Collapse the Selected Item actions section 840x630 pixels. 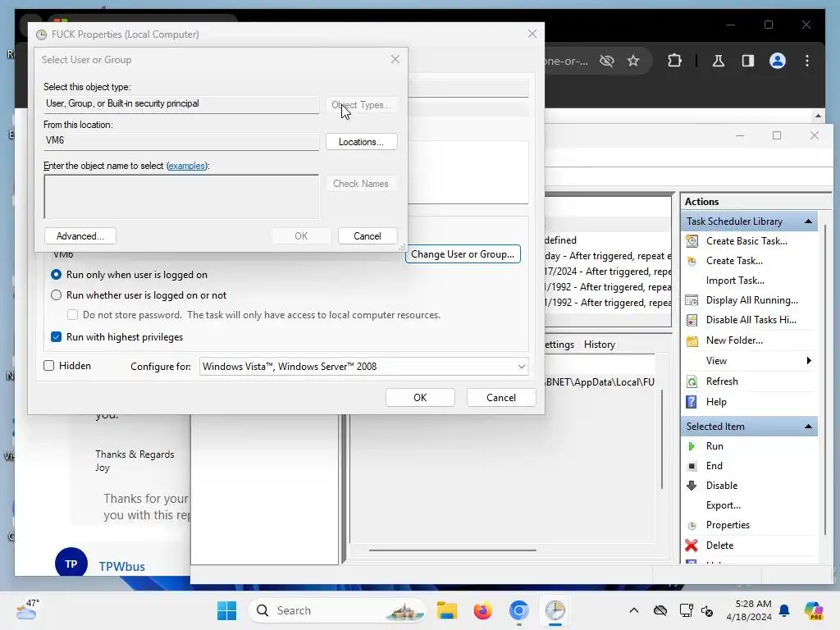[x=808, y=427]
